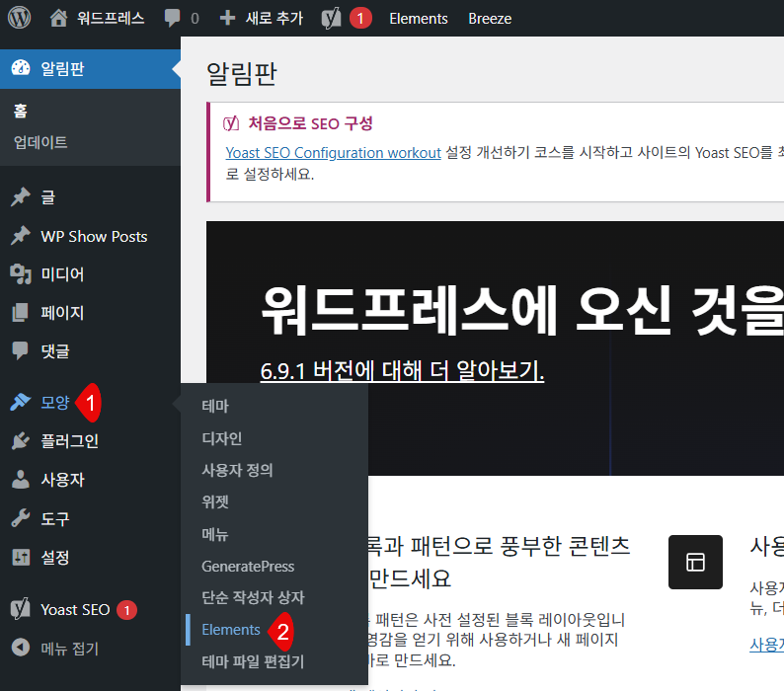
Task: Select the 알림판 dashboard menu item
Action: (90, 69)
